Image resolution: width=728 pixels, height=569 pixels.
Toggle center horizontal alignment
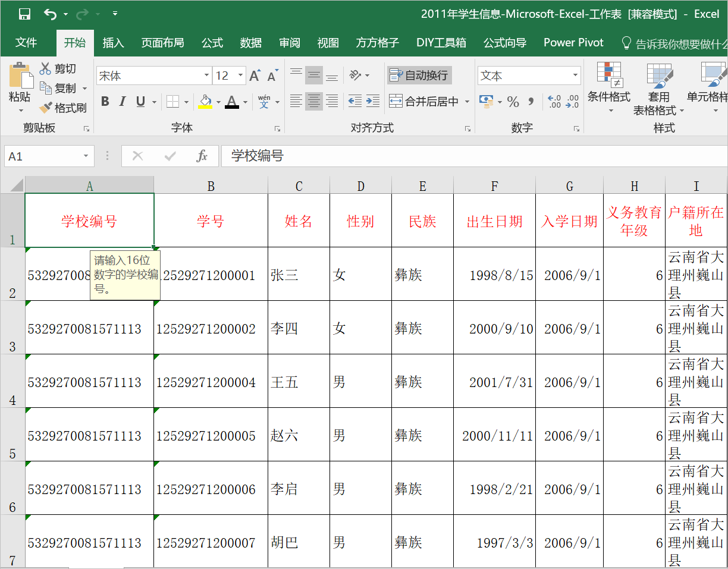pyautogui.click(x=314, y=101)
